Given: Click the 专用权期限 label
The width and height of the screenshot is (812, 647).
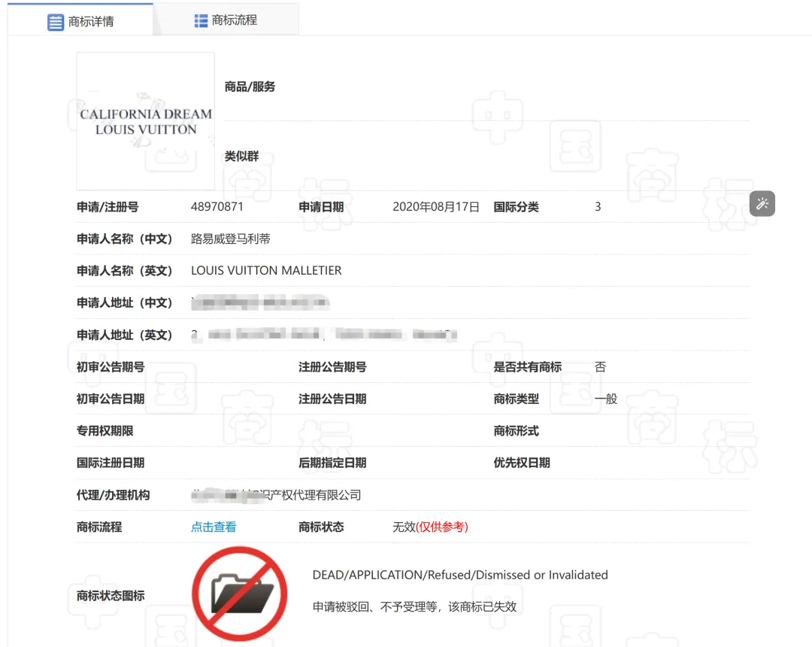Looking at the screenshot, I should pos(105,430).
